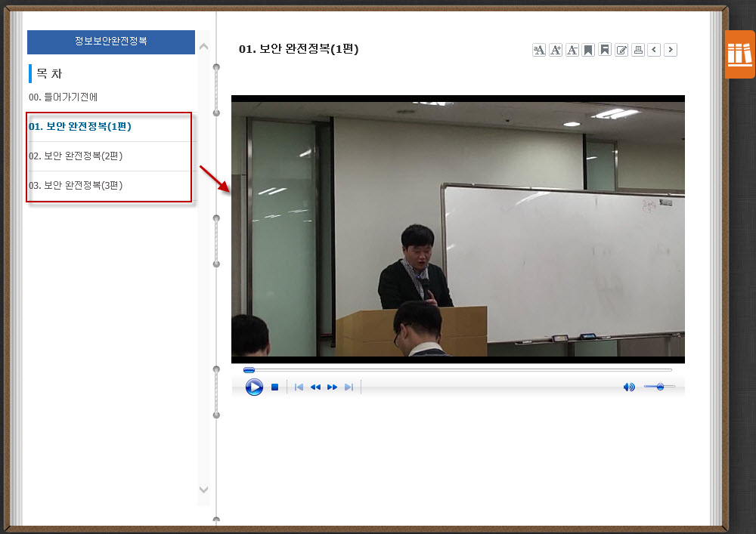Open the orange bookshelf library icon
This screenshot has height=534, width=756.
pos(740,54)
